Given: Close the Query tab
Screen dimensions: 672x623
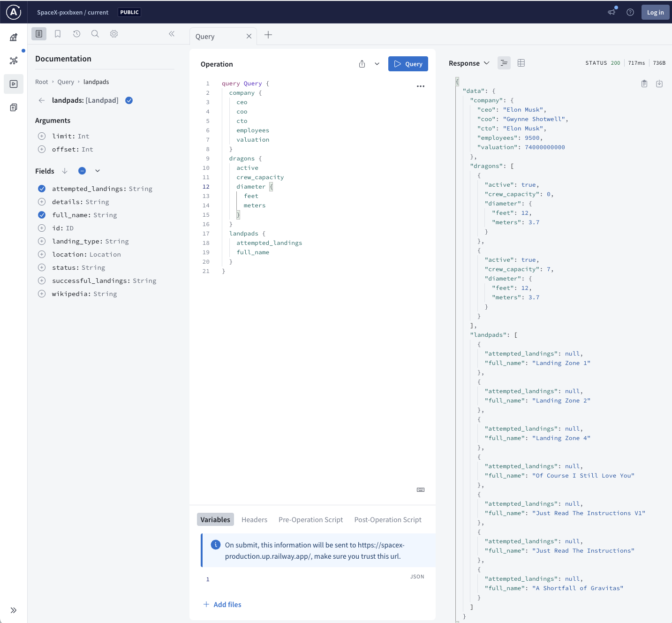Looking at the screenshot, I should pyautogui.click(x=249, y=36).
